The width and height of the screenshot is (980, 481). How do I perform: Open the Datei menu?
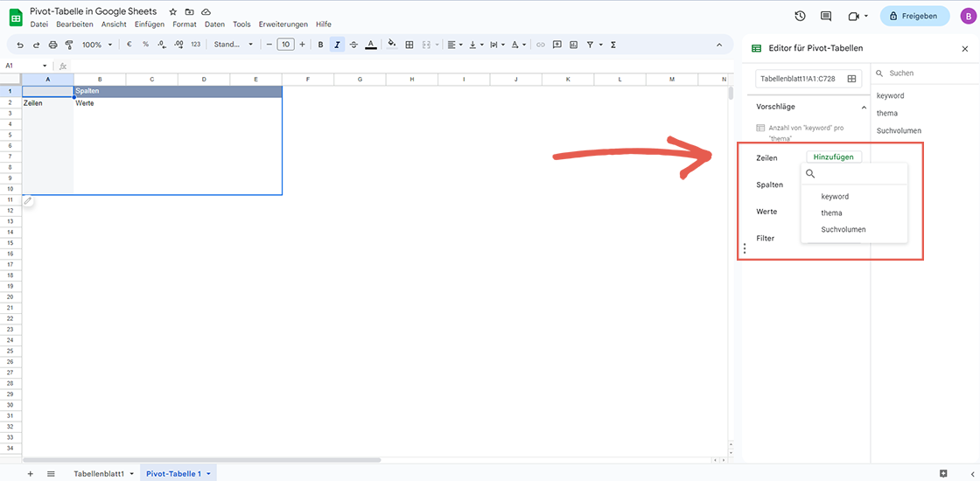[38, 24]
